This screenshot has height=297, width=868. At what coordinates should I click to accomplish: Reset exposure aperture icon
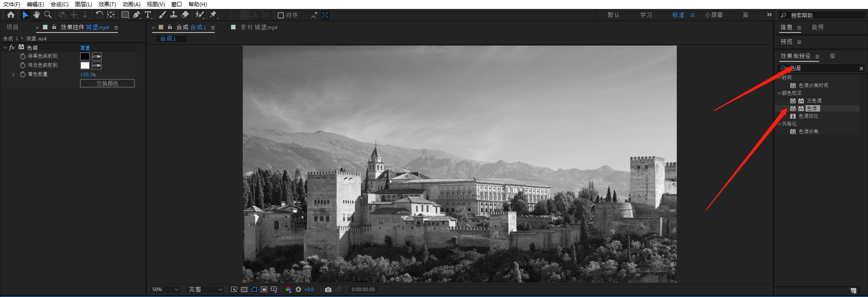point(298,289)
